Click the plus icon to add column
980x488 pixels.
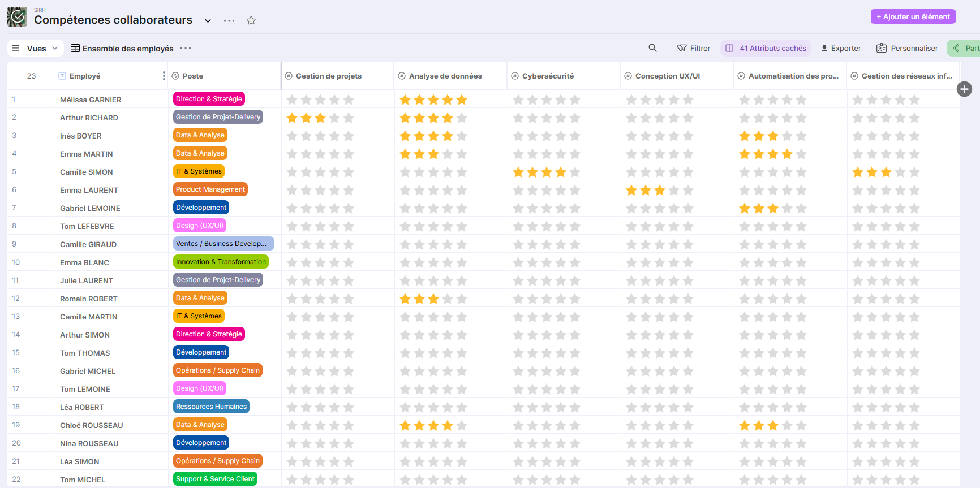coord(964,89)
